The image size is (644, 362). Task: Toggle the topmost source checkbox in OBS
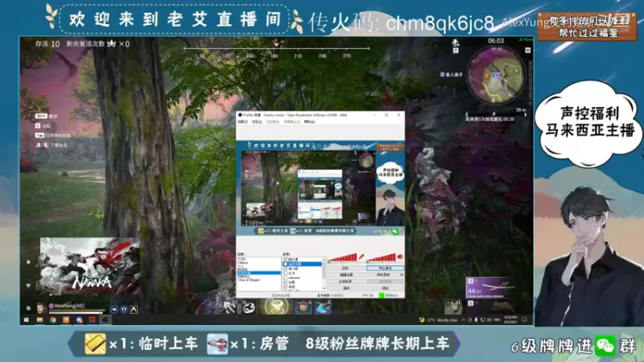[286, 259]
